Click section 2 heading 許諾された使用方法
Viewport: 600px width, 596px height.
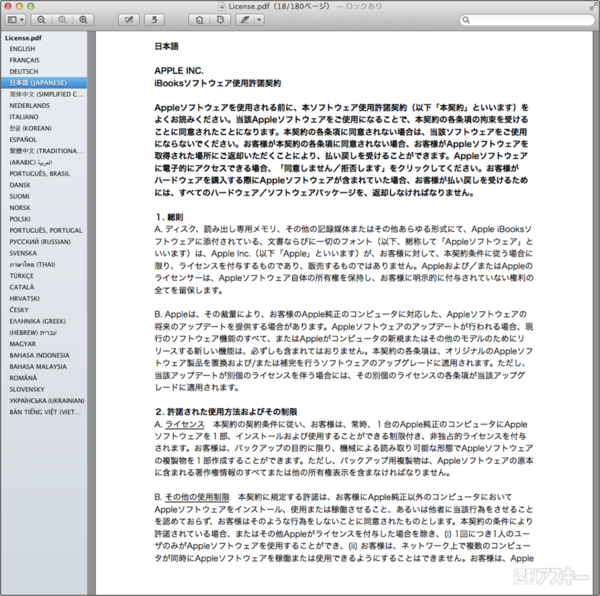(x=226, y=412)
